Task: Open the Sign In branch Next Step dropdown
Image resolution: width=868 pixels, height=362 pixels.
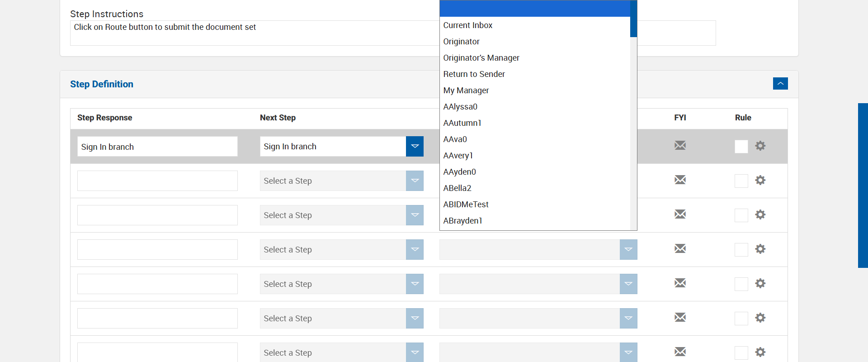Action: point(415,147)
